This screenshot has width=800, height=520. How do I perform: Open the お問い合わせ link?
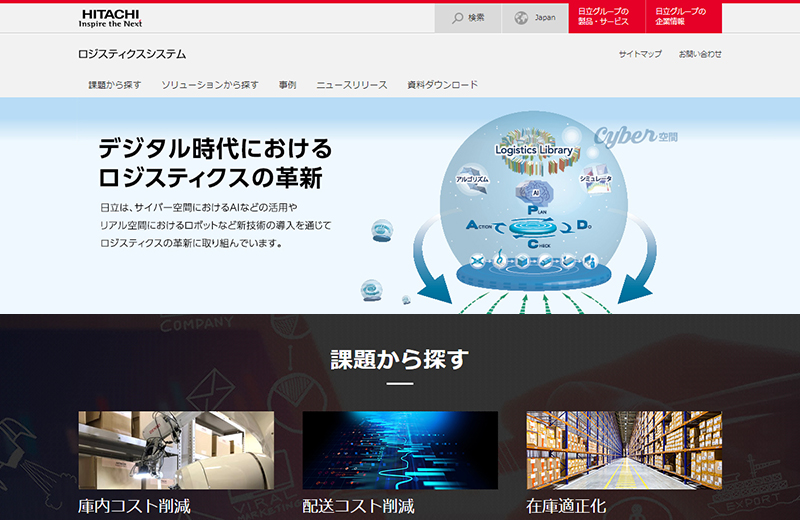700,54
